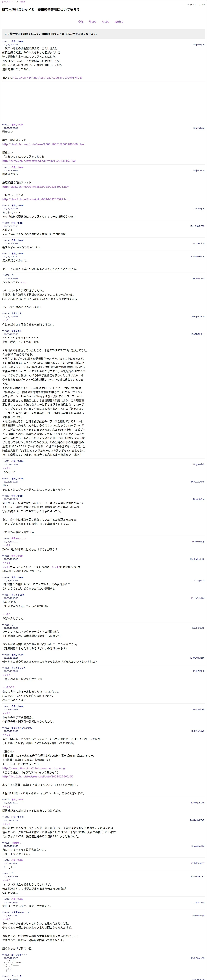Collapse post 0010 by やまちゃん

click(x=3, y=331)
